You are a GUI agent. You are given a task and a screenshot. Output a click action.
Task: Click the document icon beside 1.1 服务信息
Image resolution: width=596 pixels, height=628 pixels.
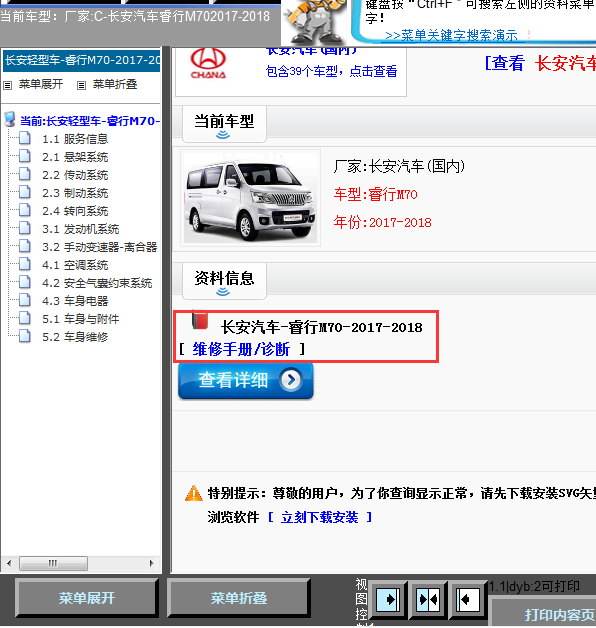25,138
